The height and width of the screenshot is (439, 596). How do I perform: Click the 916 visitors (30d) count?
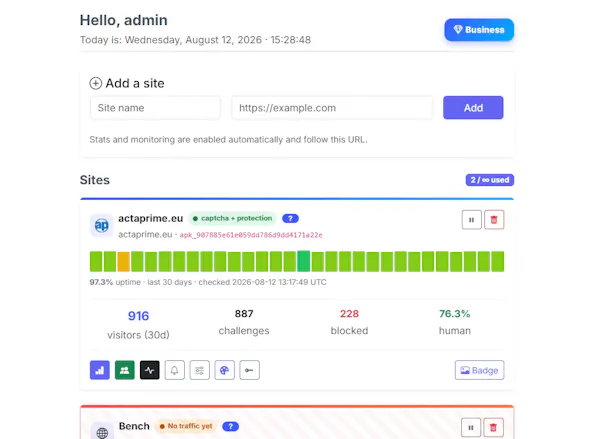coord(138,316)
